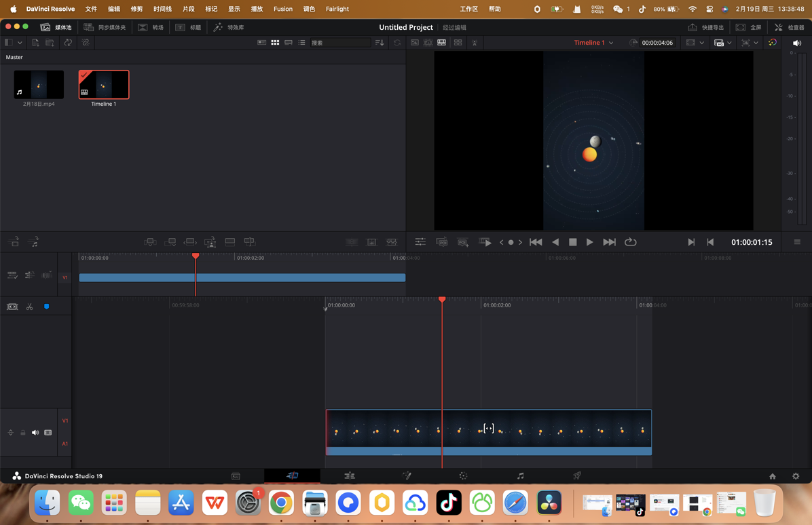Click the split clip scissors icon
Image resolution: width=812 pixels, height=525 pixels.
(29, 307)
